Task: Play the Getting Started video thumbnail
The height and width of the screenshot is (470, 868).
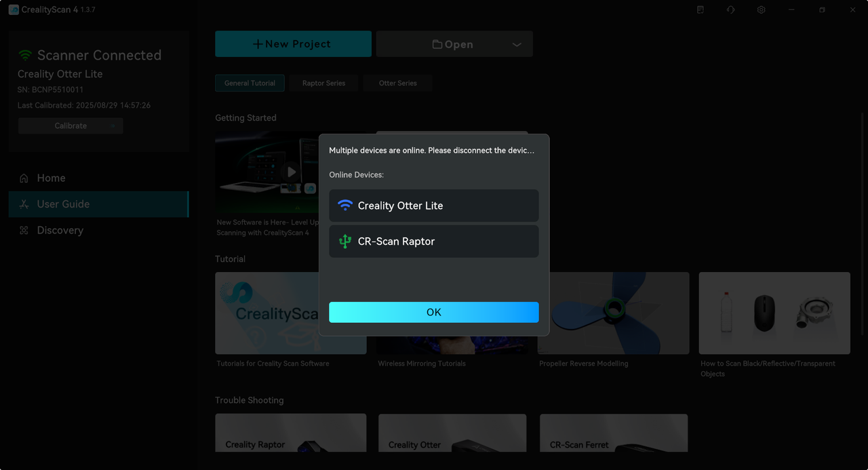Action: pos(291,172)
